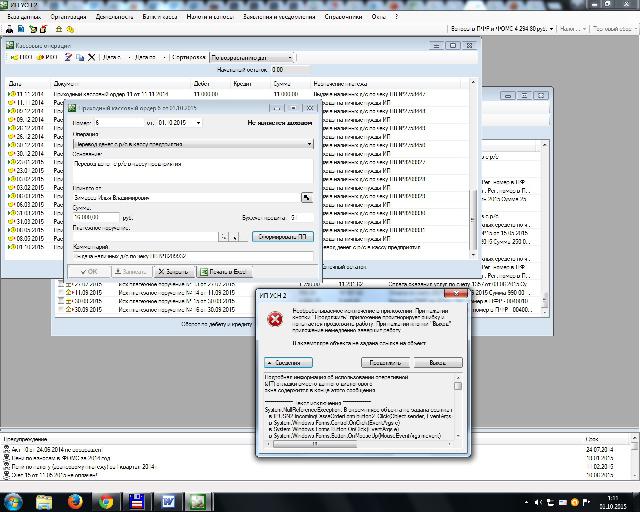
Task: Click the blue document icon in main toolbar
Action: (x=21, y=29)
